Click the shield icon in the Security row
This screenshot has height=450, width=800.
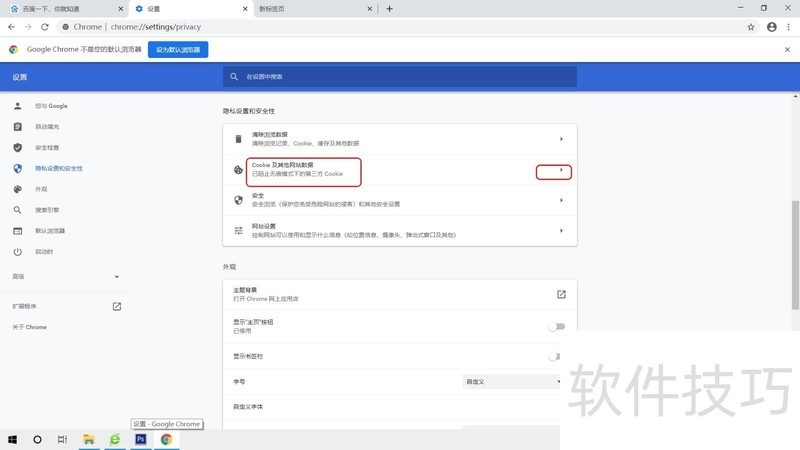(238, 200)
